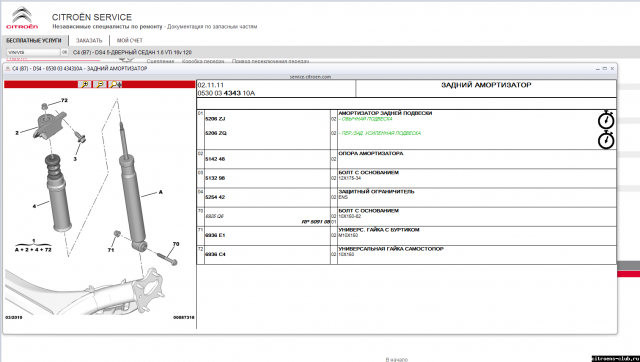Click callout 4 on the diagram

pos(34,206)
